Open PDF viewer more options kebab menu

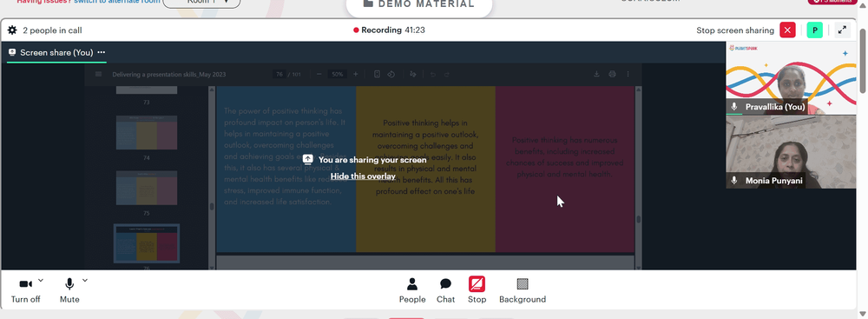[x=628, y=74]
